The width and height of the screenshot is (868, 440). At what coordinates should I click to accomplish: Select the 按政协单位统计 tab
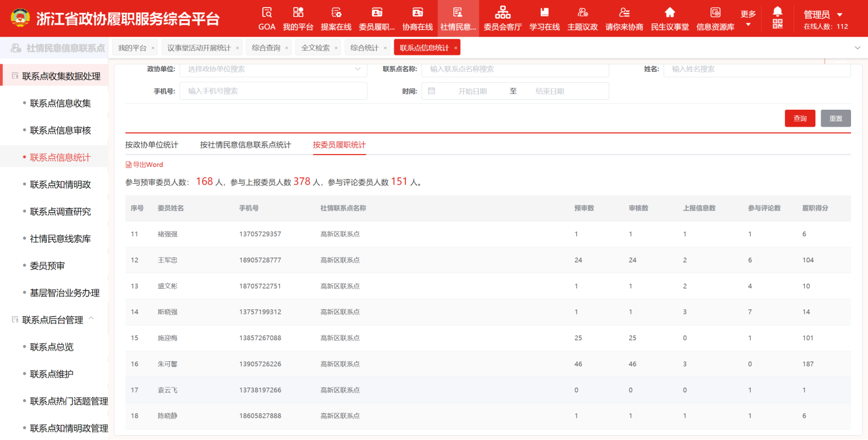coord(151,145)
